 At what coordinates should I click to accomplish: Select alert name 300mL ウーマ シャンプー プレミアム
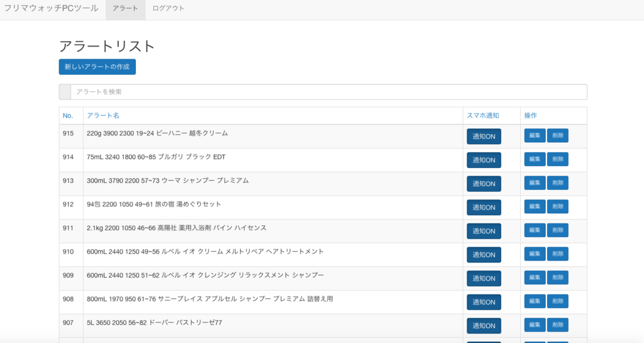[167, 181]
